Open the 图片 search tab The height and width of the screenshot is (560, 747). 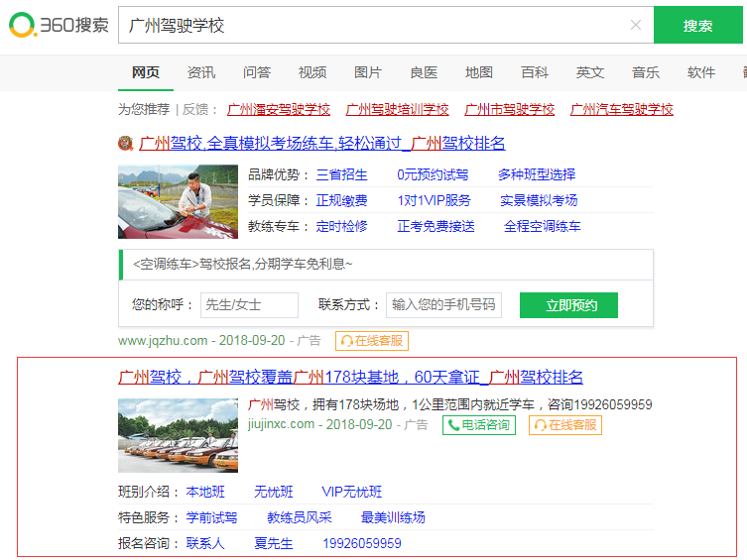368,72
